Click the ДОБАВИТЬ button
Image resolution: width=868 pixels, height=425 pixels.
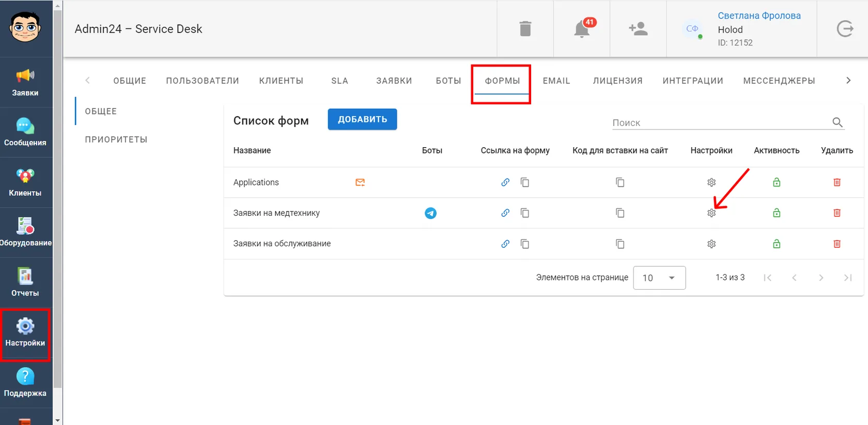coord(362,119)
